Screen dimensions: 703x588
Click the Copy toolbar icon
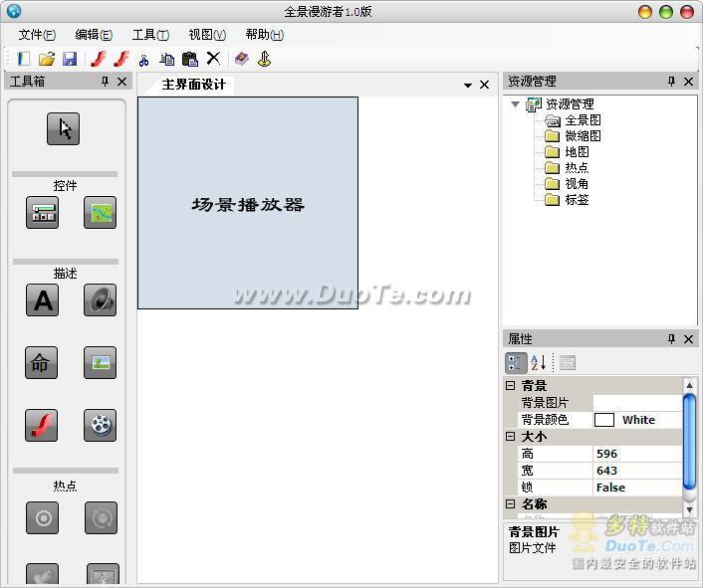pos(166,59)
